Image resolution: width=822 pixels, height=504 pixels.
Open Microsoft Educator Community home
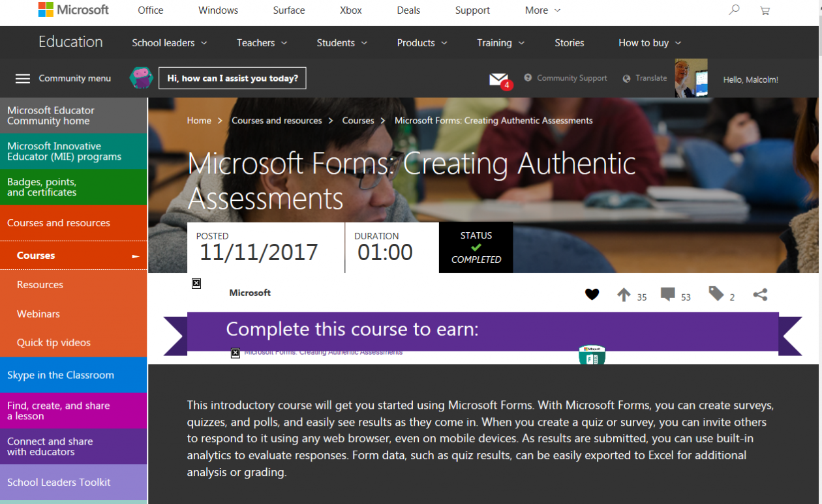74,115
